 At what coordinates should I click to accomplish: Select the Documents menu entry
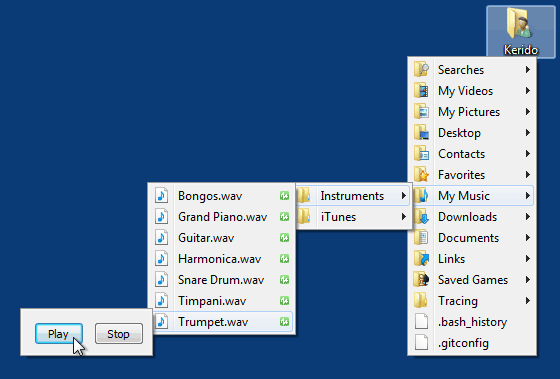coord(472,238)
